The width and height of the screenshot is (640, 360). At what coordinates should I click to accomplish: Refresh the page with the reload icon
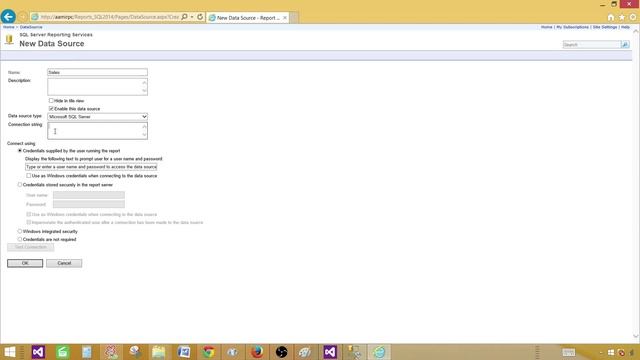coord(200,17)
